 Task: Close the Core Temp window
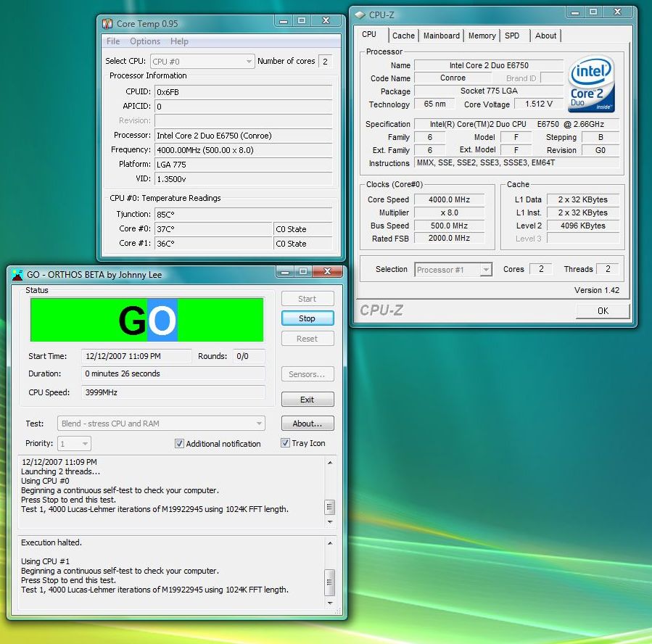coord(326,21)
